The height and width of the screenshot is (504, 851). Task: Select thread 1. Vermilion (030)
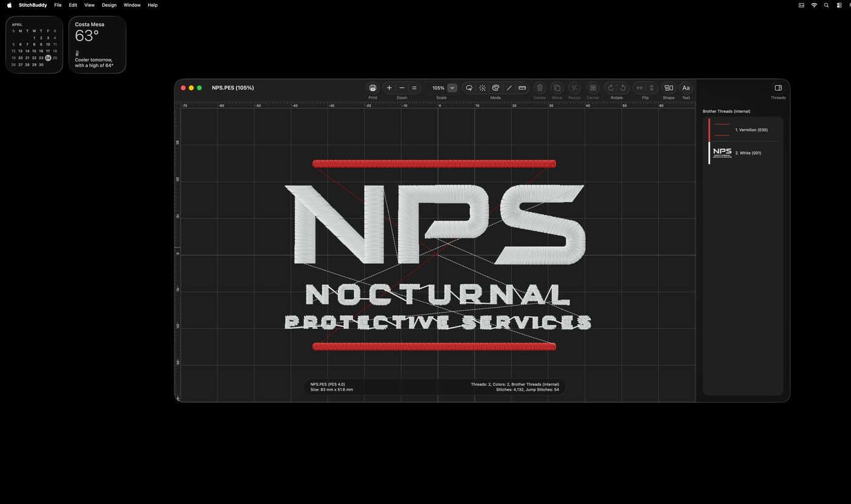coord(743,129)
